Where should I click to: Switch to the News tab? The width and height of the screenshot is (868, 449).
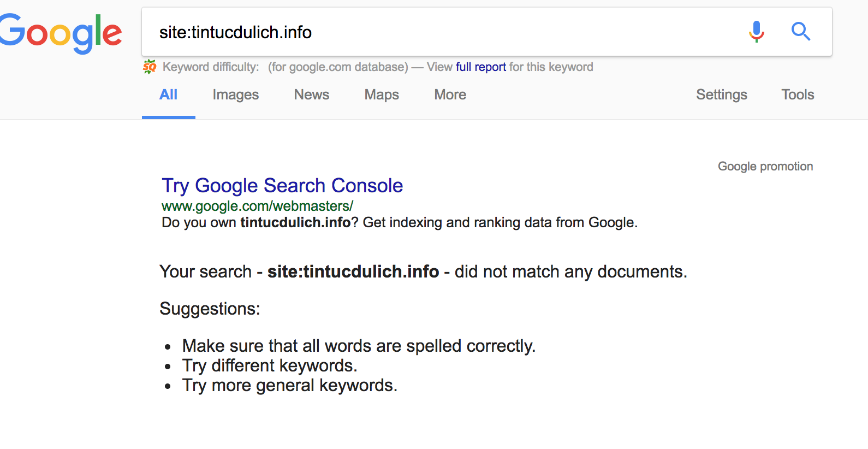coord(312,94)
